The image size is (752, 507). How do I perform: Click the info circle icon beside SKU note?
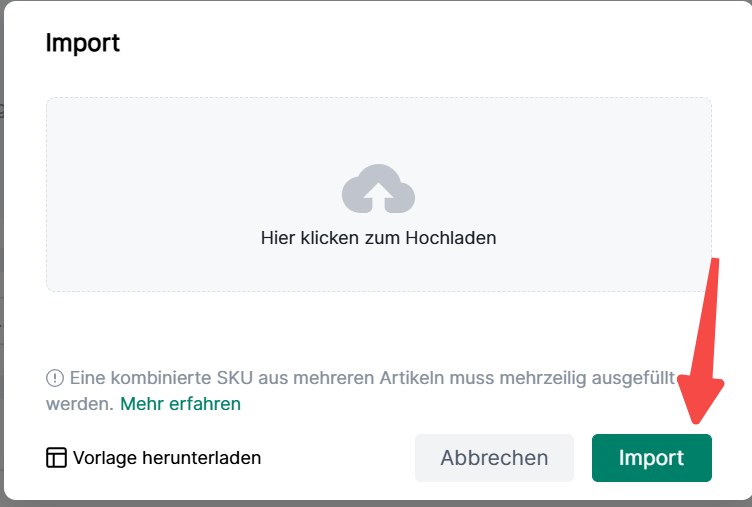point(55,379)
